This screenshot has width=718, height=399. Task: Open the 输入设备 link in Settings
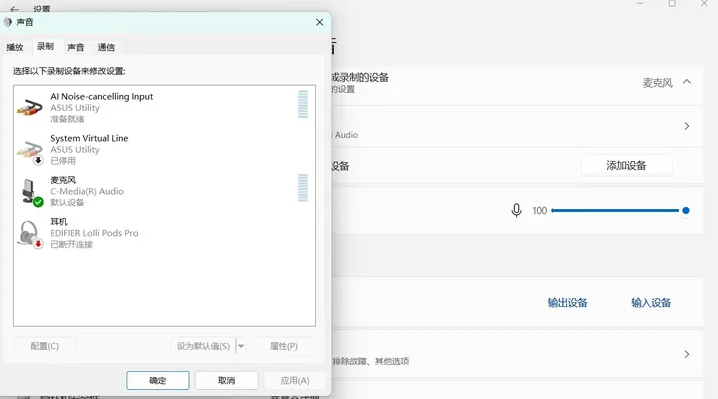(x=651, y=302)
